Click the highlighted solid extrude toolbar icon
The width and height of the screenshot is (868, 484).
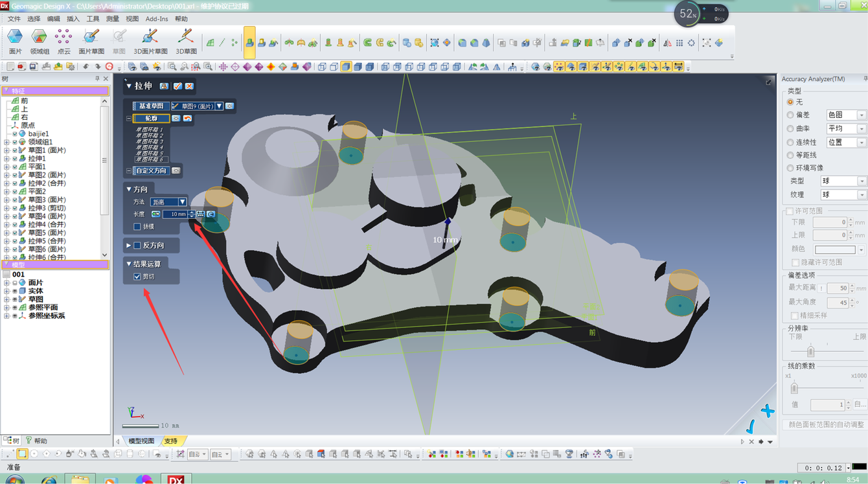click(x=249, y=43)
